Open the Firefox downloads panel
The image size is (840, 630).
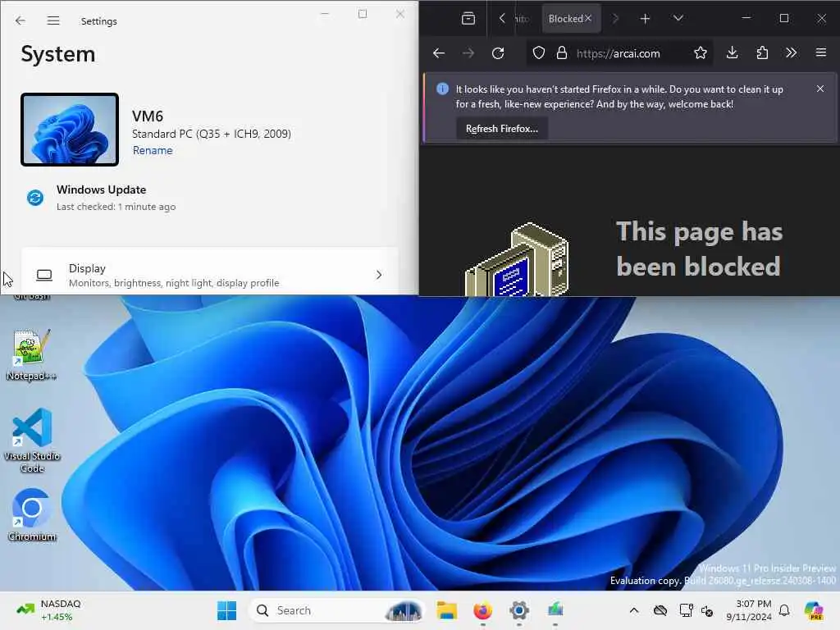tap(733, 53)
